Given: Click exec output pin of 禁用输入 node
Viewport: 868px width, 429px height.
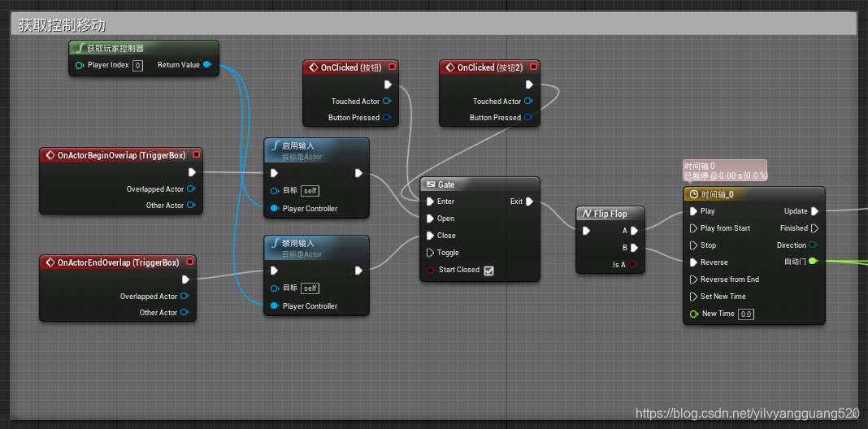Looking at the screenshot, I should 358,271.
